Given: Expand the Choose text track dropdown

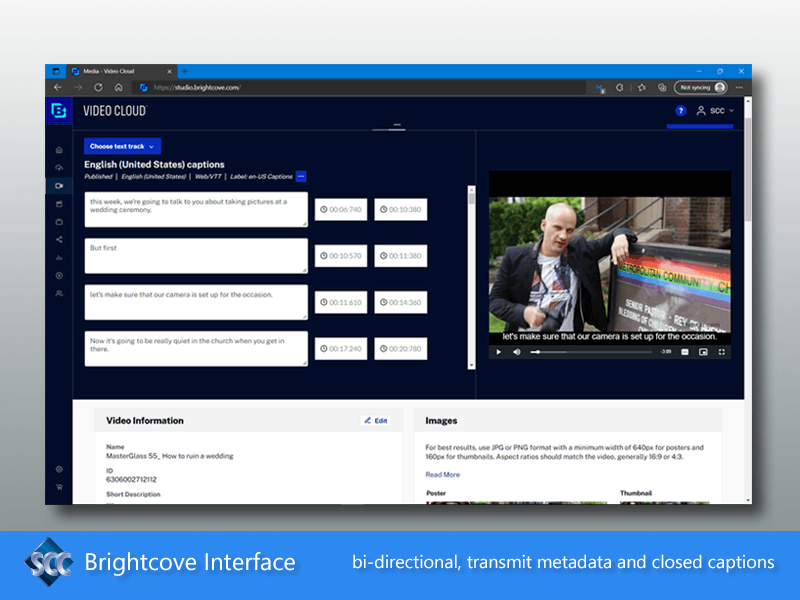Looking at the screenshot, I should pos(122,146).
